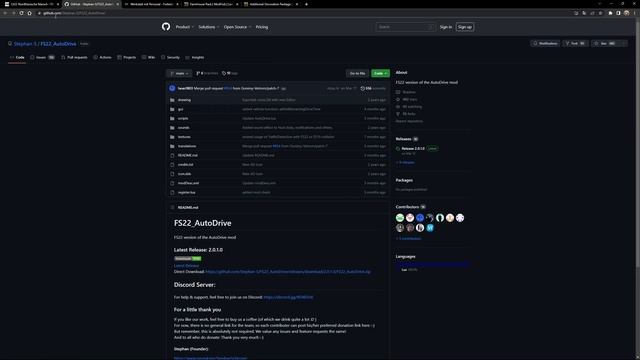Open the last contributor avatar in second row
This screenshot has width=640, height=360.
tap(430, 228)
